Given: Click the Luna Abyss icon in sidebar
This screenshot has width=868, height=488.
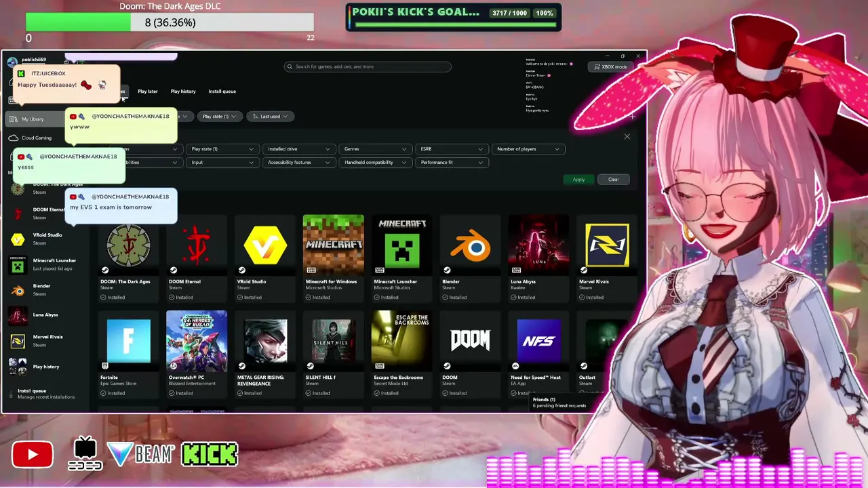Looking at the screenshot, I should [x=18, y=315].
